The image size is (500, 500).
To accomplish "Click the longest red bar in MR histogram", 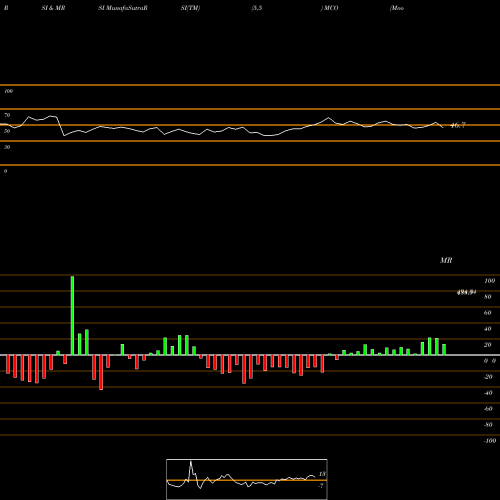I will tap(101, 372).
